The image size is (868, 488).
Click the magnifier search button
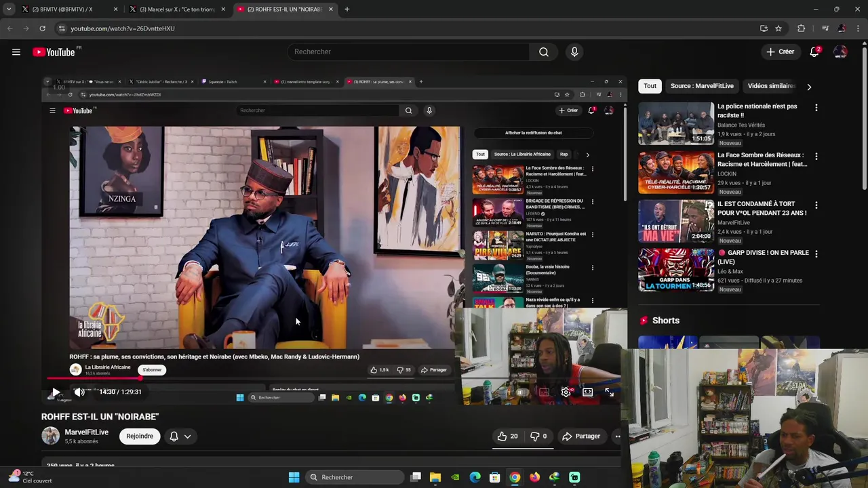point(544,52)
